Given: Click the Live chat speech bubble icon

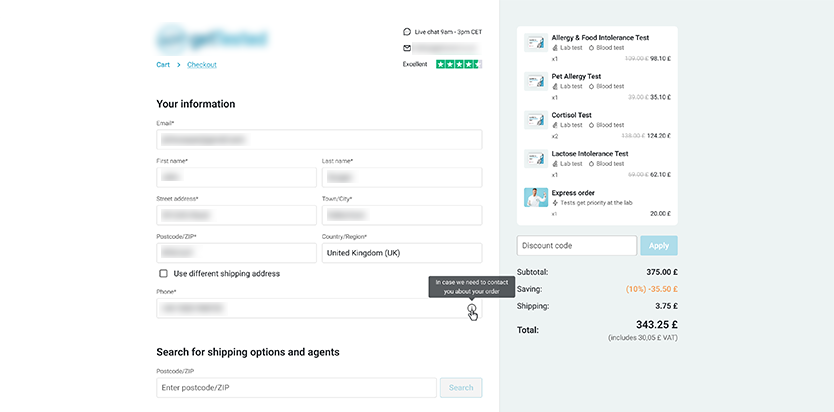Looking at the screenshot, I should point(407,31).
